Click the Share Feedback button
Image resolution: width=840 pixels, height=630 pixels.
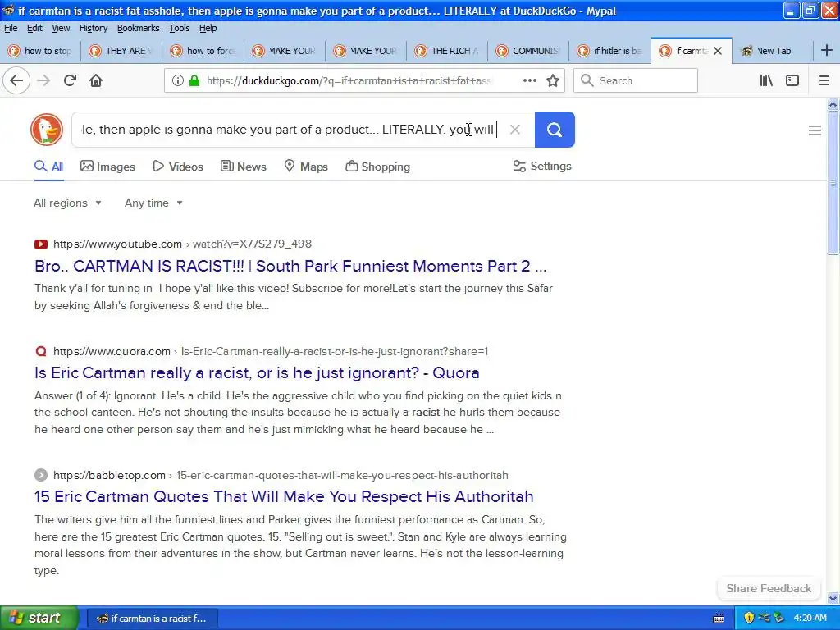pyautogui.click(x=769, y=588)
